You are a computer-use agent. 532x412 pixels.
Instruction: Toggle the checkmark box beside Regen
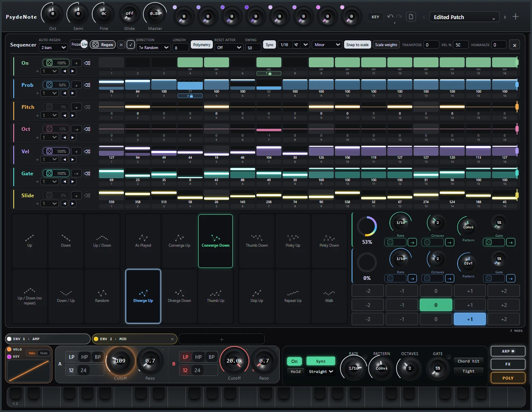pyautogui.click(x=131, y=45)
